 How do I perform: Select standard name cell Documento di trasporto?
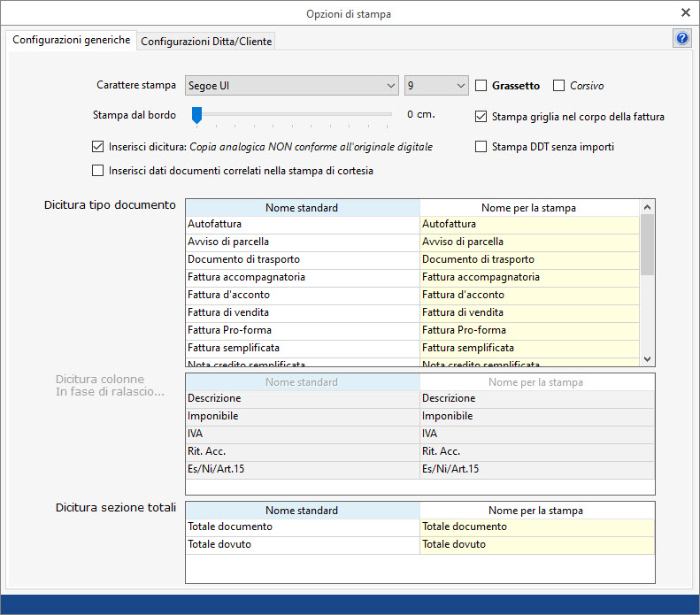click(x=303, y=260)
